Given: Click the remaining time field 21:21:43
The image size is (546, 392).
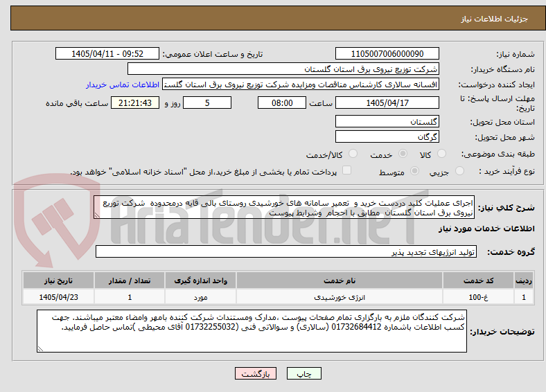Looking at the screenshot, I should (x=135, y=103).
